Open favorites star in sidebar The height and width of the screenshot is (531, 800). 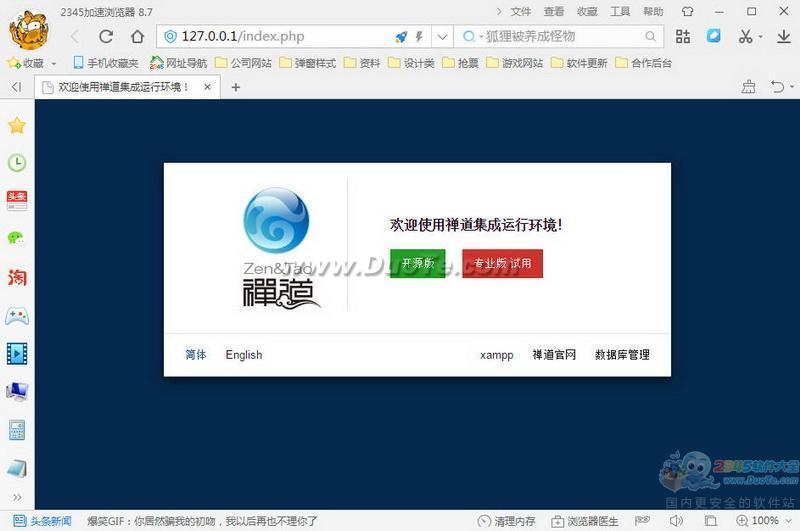[17, 125]
